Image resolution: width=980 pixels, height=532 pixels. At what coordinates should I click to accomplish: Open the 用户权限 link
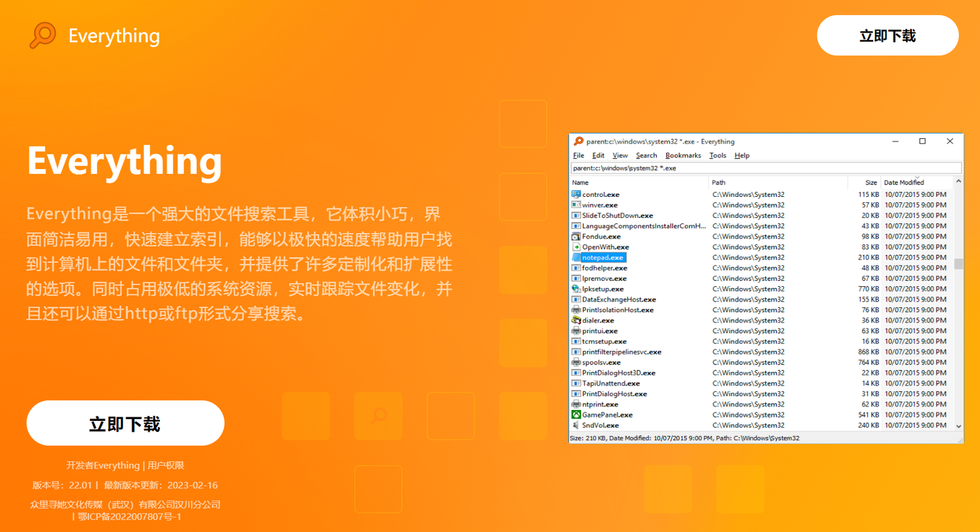(165, 465)
